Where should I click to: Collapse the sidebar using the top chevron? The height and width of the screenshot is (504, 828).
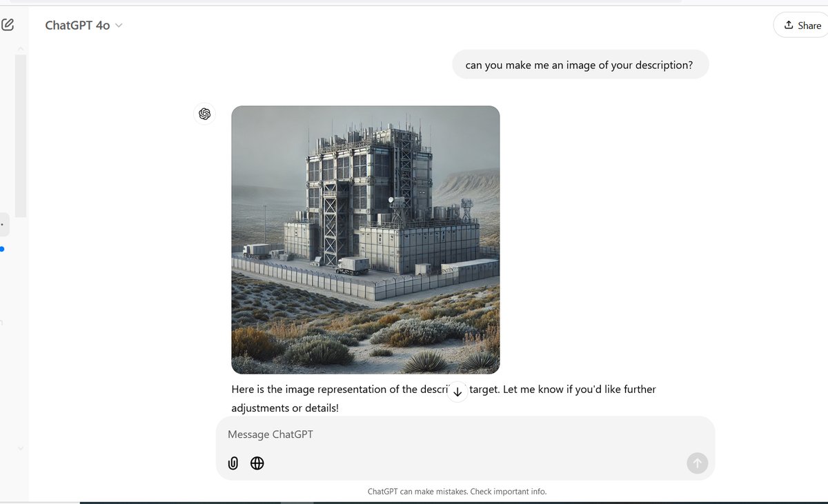pyautogui.click(x=21, y=48)
